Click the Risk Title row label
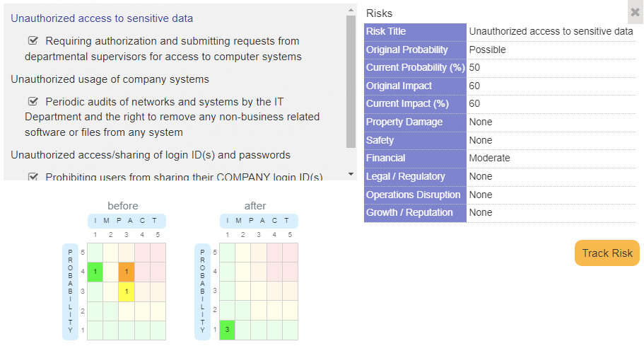 pos(386,31)
